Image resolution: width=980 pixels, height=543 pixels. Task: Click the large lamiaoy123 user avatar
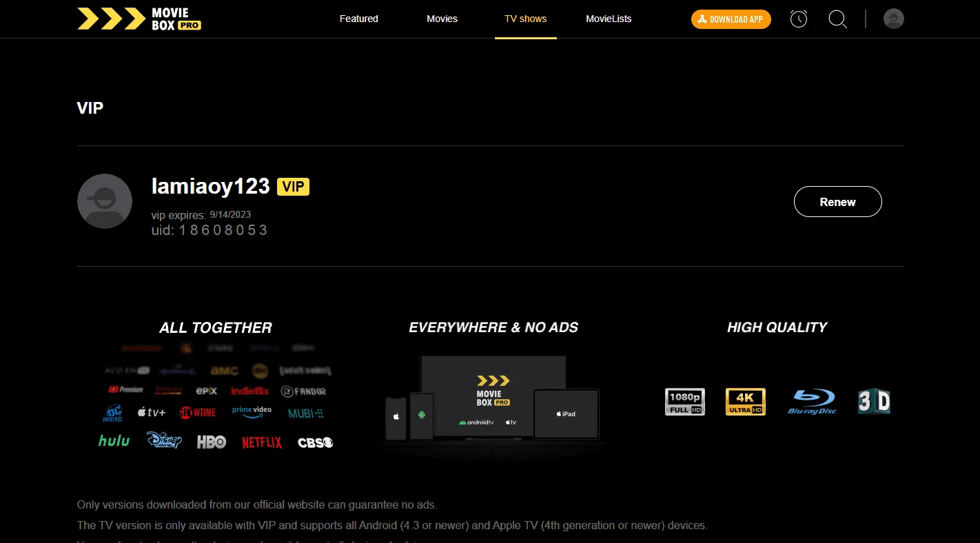point(105,201)
